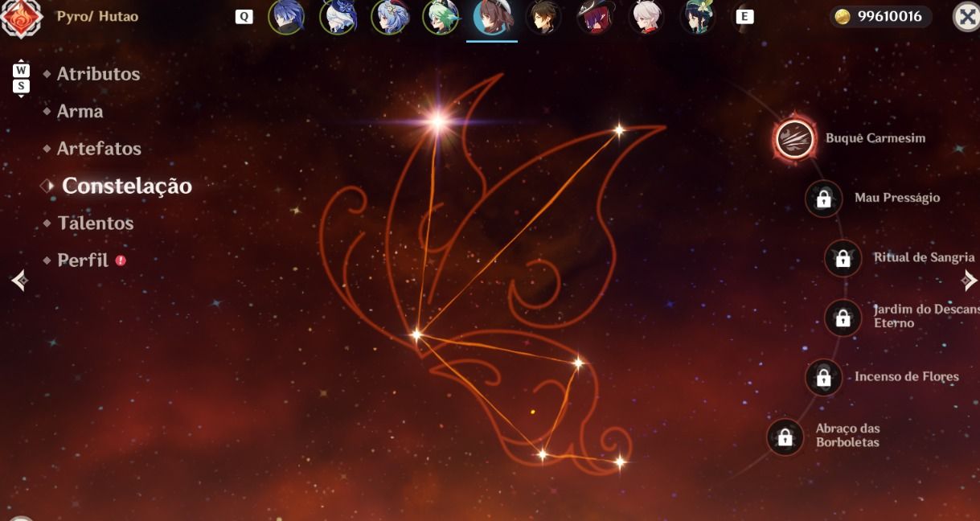
Task: Select the white-haired avatar wearing a blue hat
Action: pyautogui.click(x=338, y=17)
